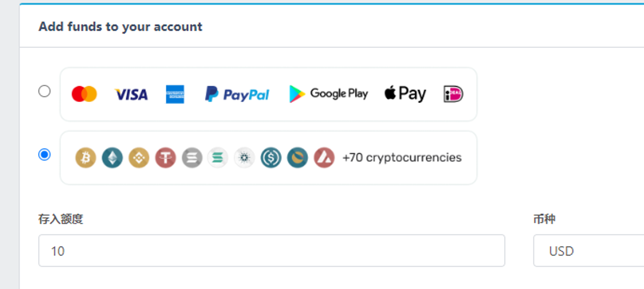Click the American Express logo

(175, 94)
